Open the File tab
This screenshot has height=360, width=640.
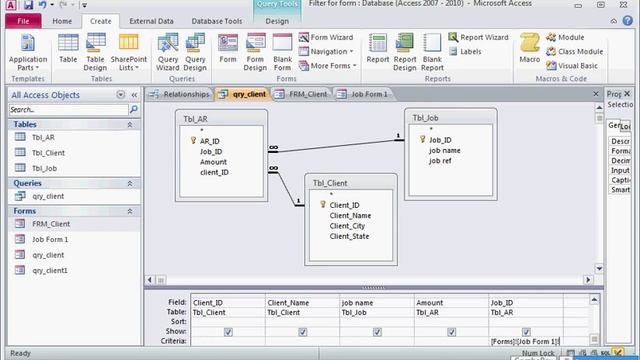[x=23, y=21]
